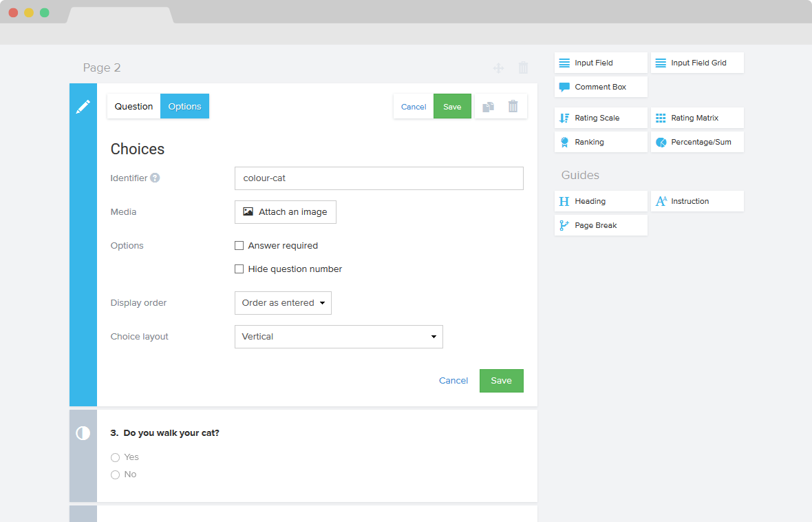Viewport: 812px width, 522px height.
Task: Click the macOS green maximize button
Action: tap(45, 12)
